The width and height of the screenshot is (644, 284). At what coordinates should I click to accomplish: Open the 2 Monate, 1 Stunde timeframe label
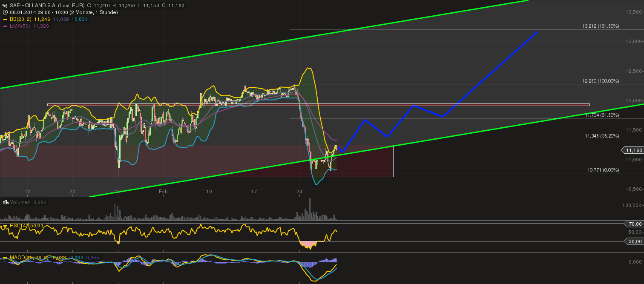coord(94,13)
